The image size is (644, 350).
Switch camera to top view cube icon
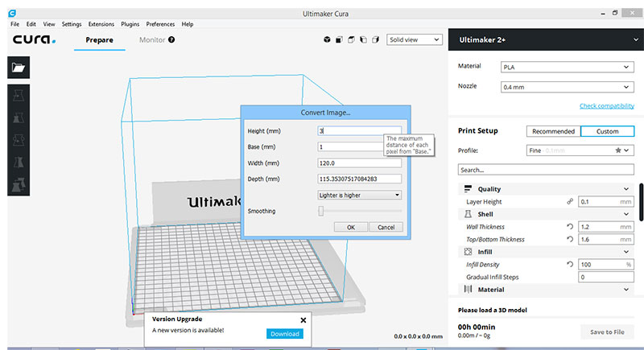coord(351,39)
